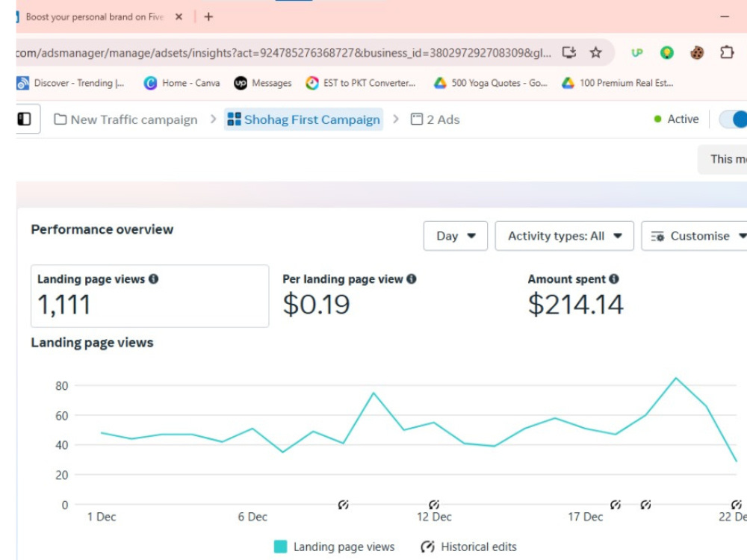
Task: Minimize the browser window
Action: [x=725, y=16]
